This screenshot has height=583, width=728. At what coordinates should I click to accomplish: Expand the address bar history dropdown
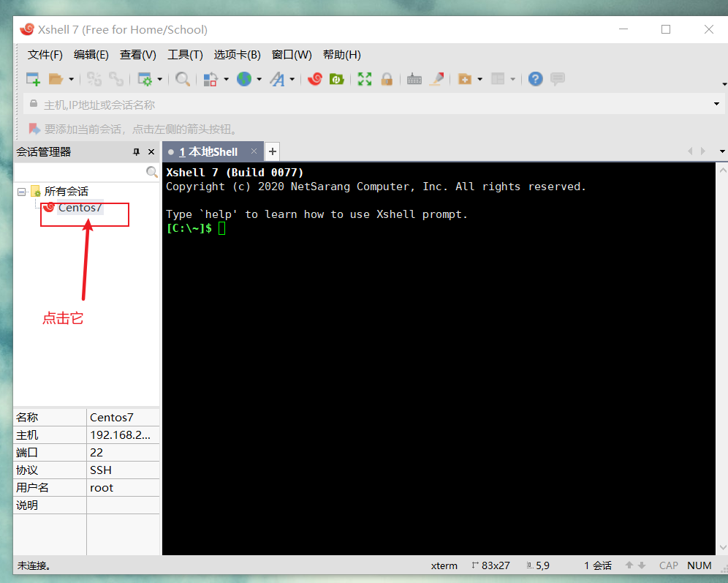click(716, 104)
